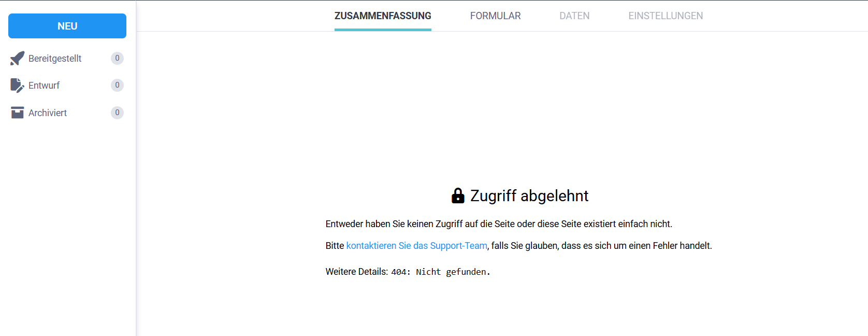Click the draft pencil icon beside Entwurf
The height and width of the screenshot is (336, 868).
(17, 86)
